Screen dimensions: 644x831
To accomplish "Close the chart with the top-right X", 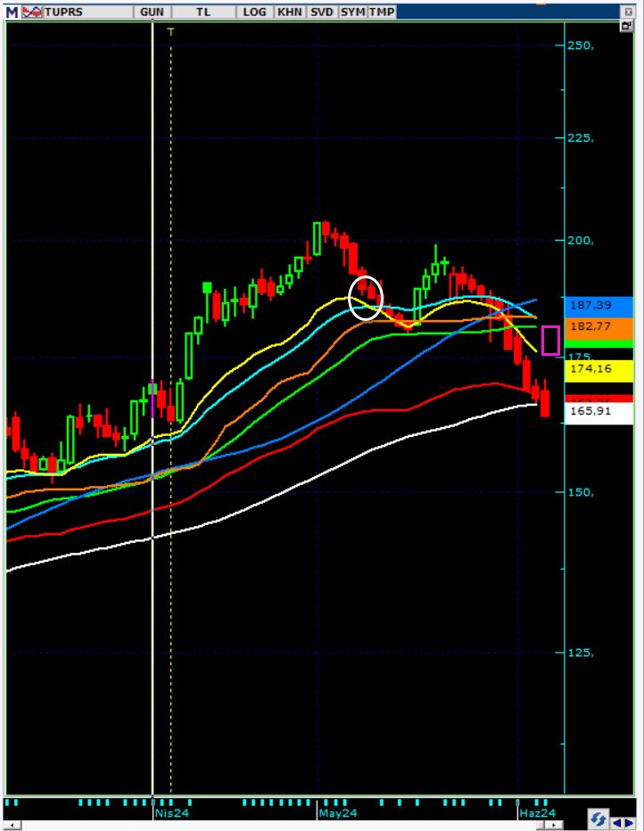I will tap(628, 12).
